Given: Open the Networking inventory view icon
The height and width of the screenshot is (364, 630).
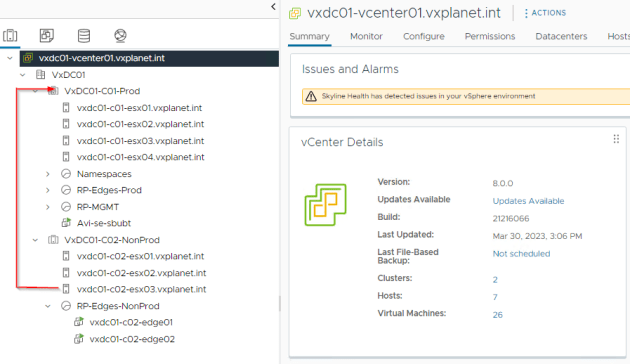Looking at the screenshot, I should point(120,36).
